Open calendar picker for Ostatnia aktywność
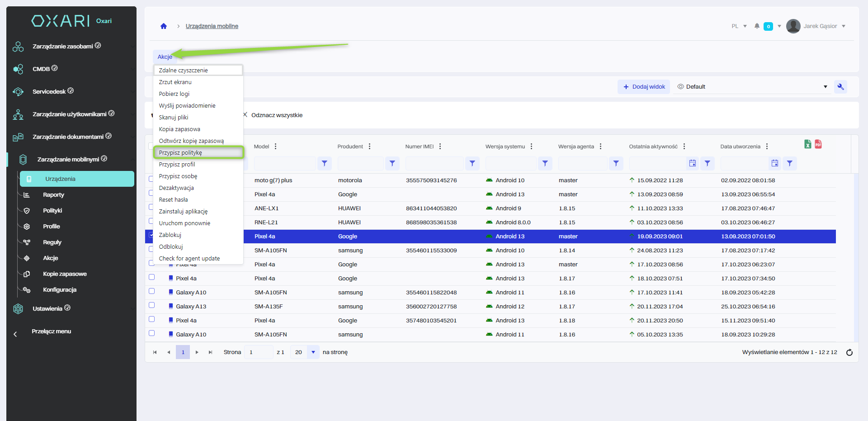 coord(692,163)
